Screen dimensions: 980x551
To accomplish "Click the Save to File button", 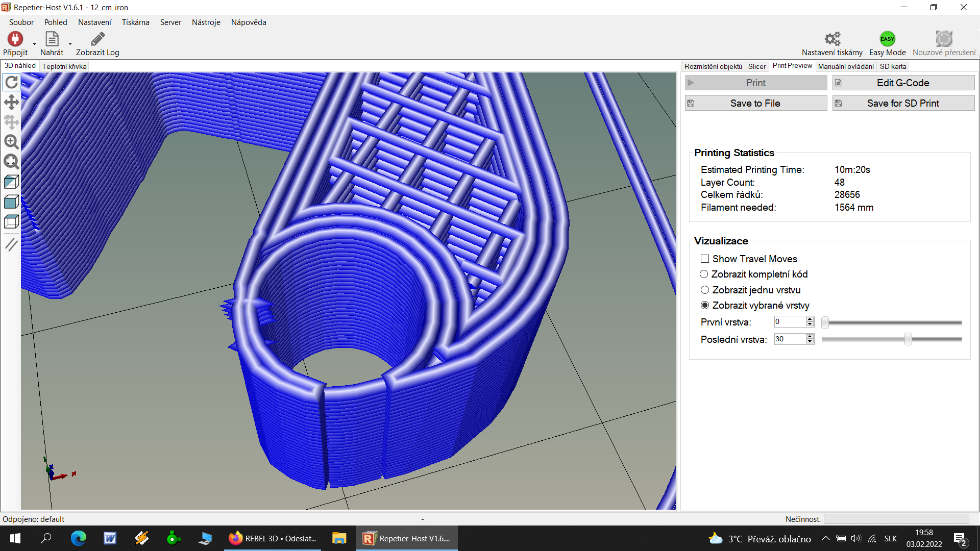I will tap(755, 103).
